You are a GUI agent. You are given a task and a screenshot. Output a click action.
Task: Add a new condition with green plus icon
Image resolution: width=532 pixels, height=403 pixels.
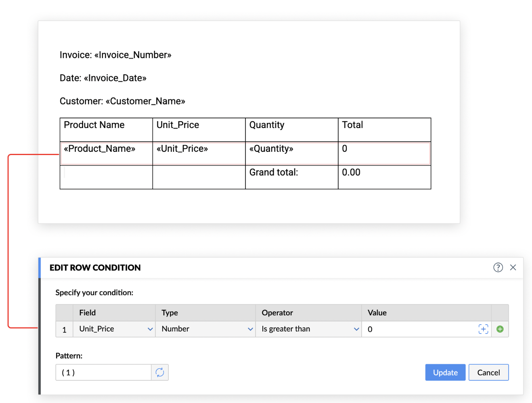[500, 329]
